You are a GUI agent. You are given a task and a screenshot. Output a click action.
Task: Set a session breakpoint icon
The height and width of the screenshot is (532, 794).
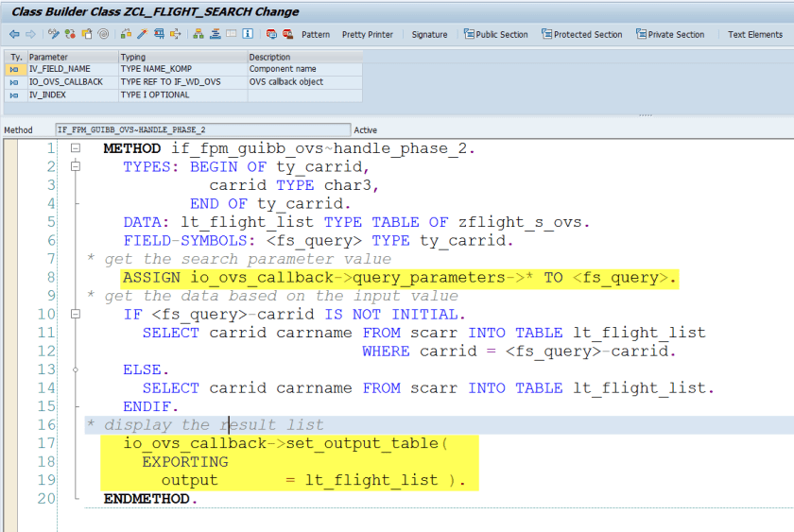tap(271, 34)
